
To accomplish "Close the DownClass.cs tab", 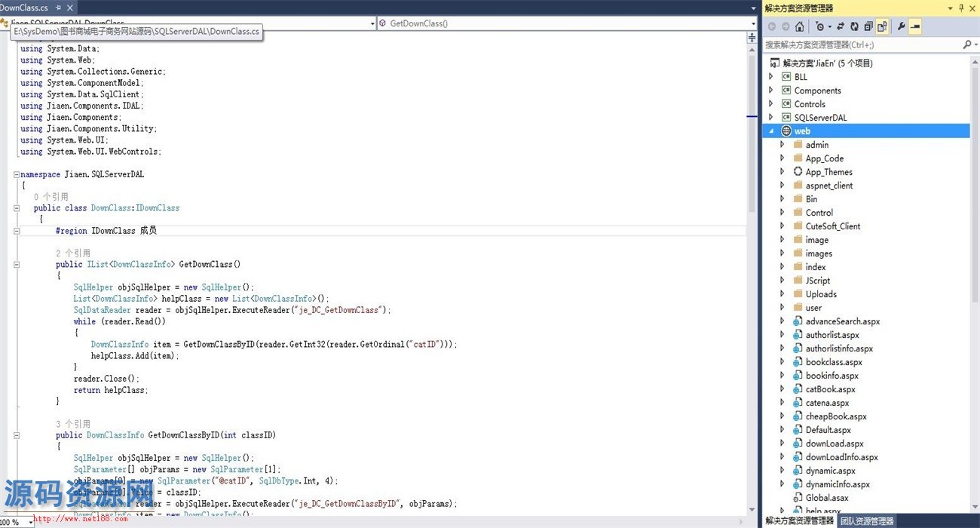I will click(70, 8).
